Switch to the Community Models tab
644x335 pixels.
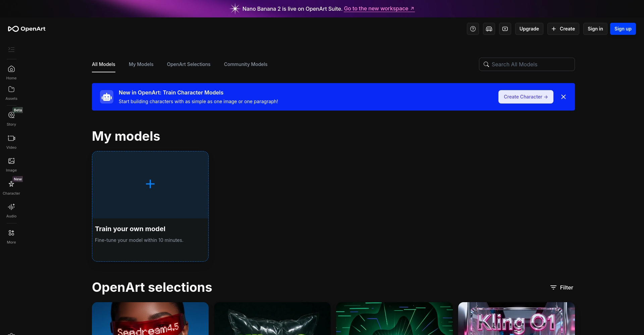246,64
